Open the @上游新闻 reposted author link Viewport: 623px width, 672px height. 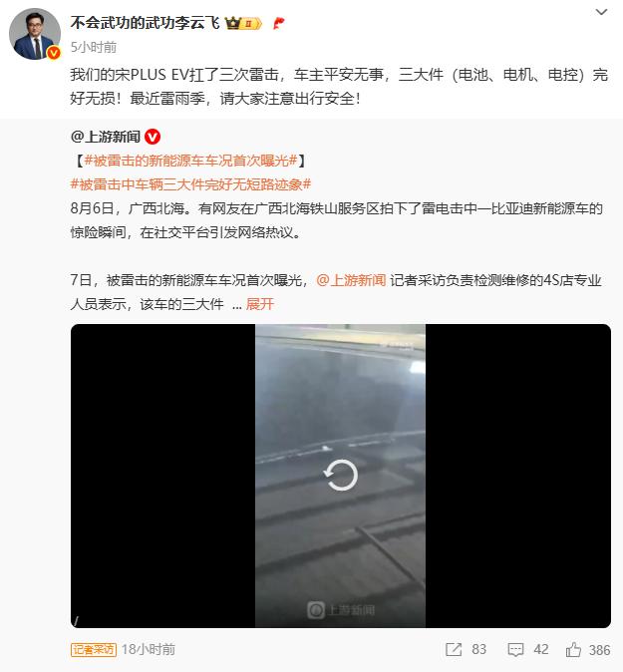[106, 137]
